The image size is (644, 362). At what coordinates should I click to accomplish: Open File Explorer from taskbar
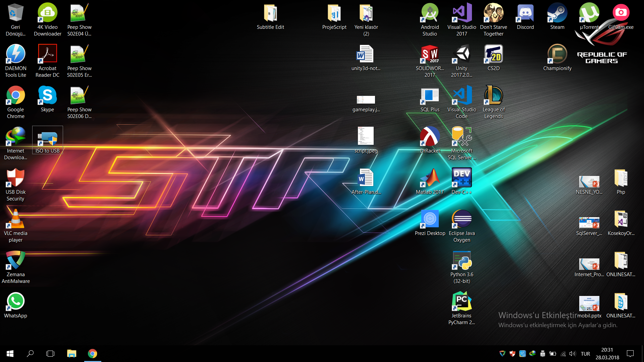pyautogui.click(x=71, y=354)
